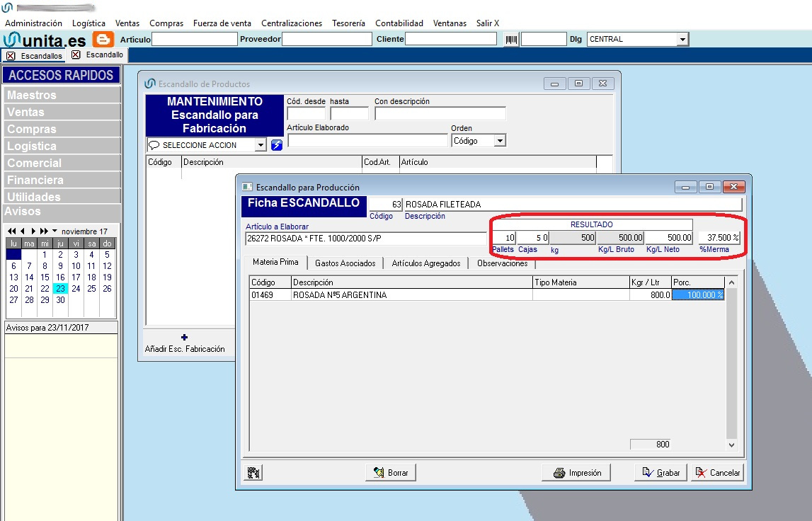Viewport: 812px width, 521px height.
Task: Click the orange Blogger icon in toolbar
Action: [103, 39]
